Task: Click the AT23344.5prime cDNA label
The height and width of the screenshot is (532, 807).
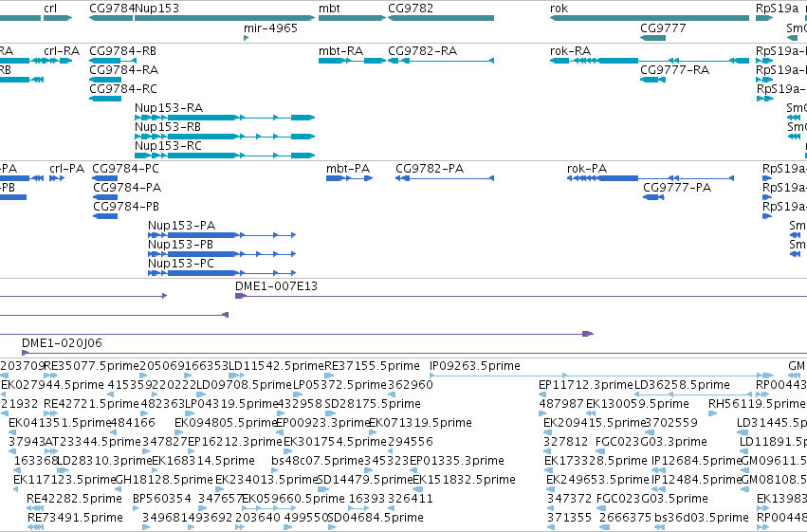Action: pos(93,442)
